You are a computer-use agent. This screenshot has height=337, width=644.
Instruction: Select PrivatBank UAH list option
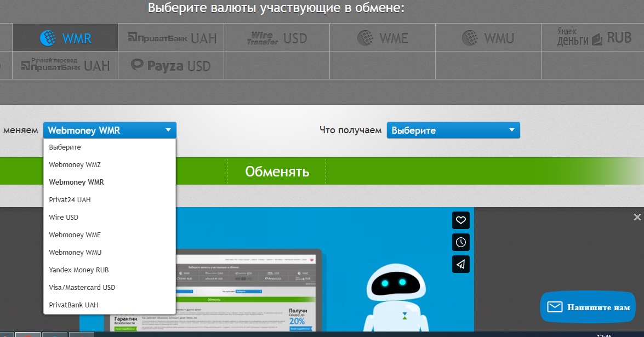[110, 305]
